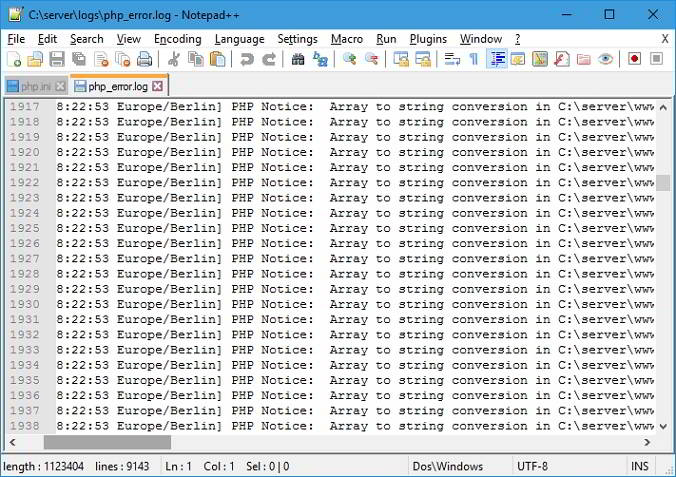Click the Cut scissors icon

174,59
